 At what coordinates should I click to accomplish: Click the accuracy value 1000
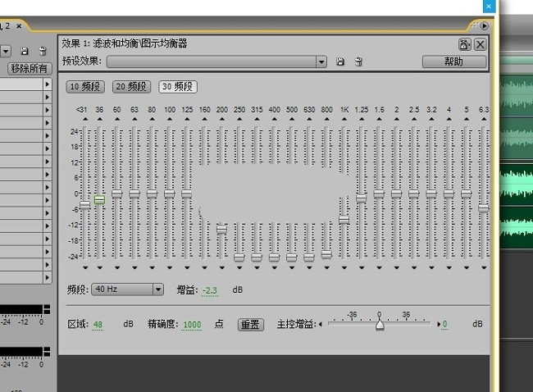click(x=192, y=325)
